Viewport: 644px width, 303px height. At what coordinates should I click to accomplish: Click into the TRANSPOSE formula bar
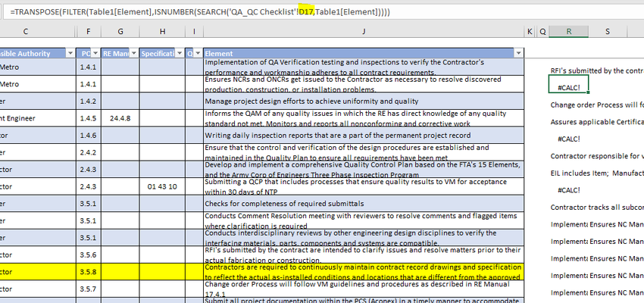pos(324,12)
